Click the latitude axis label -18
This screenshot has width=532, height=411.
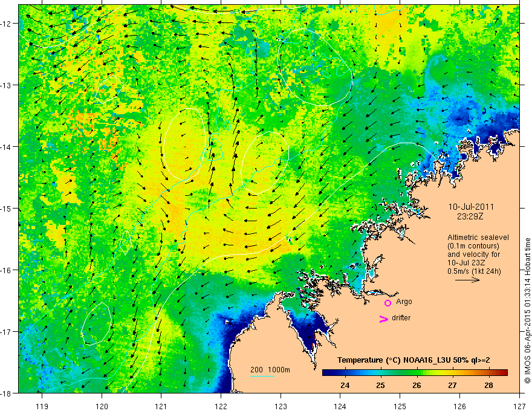tap(7, 393)
